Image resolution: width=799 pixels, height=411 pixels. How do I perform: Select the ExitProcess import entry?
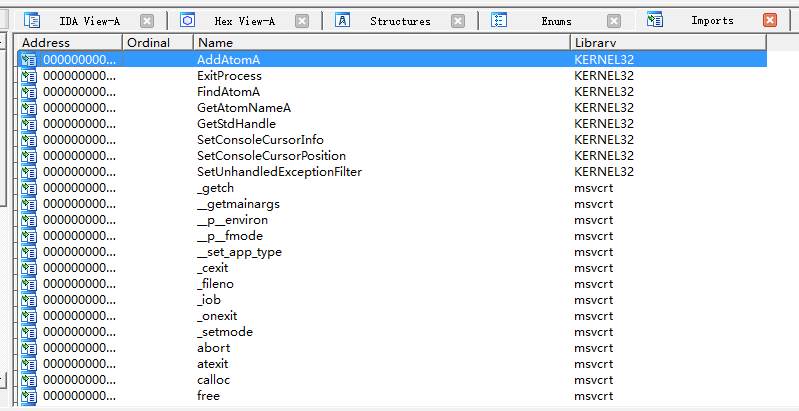pyautogui.click(x=229, y=76)
